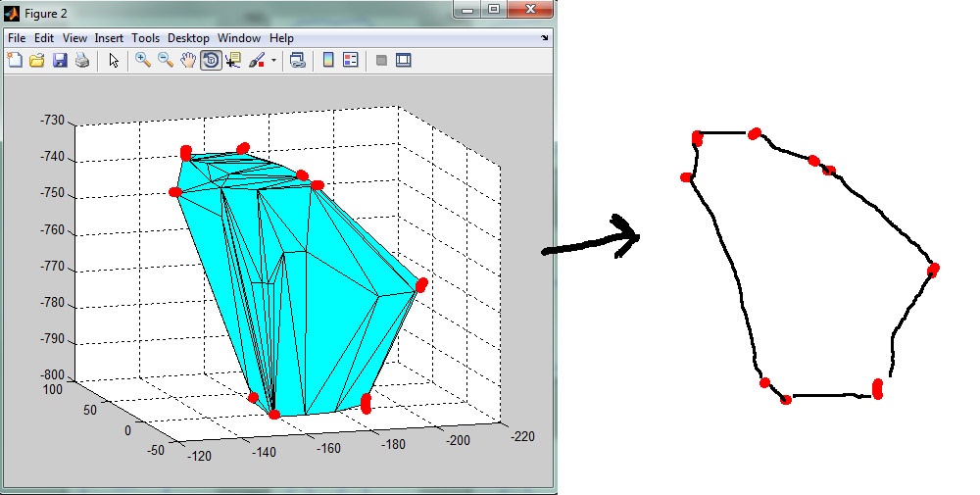This screenshot has height=495, width=980.
Task: Click the New Figure toolbar icon
Action: click(x=15, y=61)
